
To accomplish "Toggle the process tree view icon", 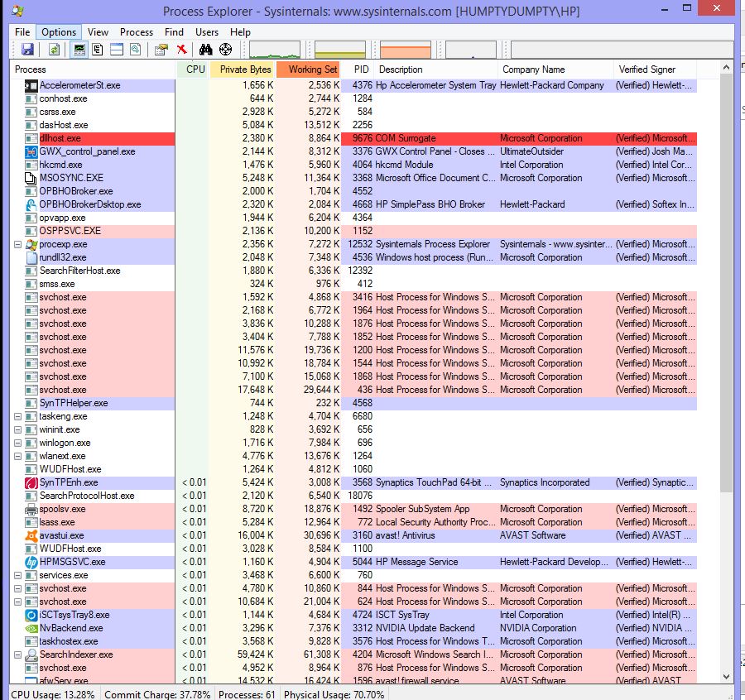I will tap(98, 50).
